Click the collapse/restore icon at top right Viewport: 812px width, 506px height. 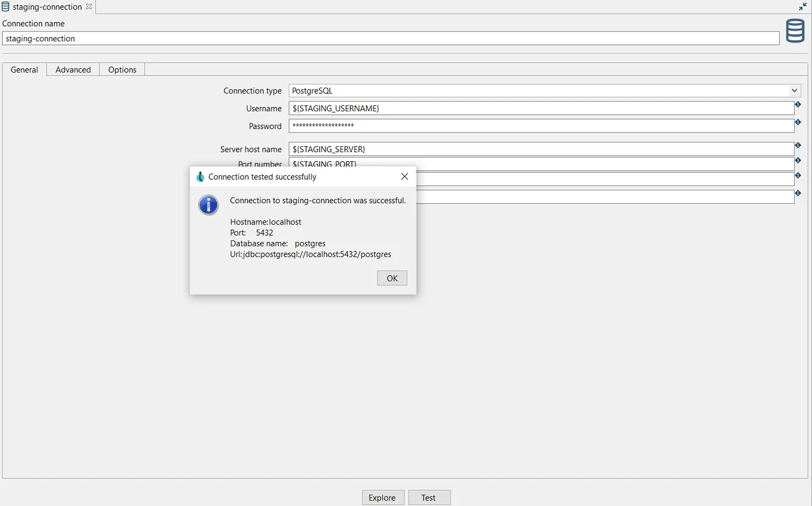(802, 6)
